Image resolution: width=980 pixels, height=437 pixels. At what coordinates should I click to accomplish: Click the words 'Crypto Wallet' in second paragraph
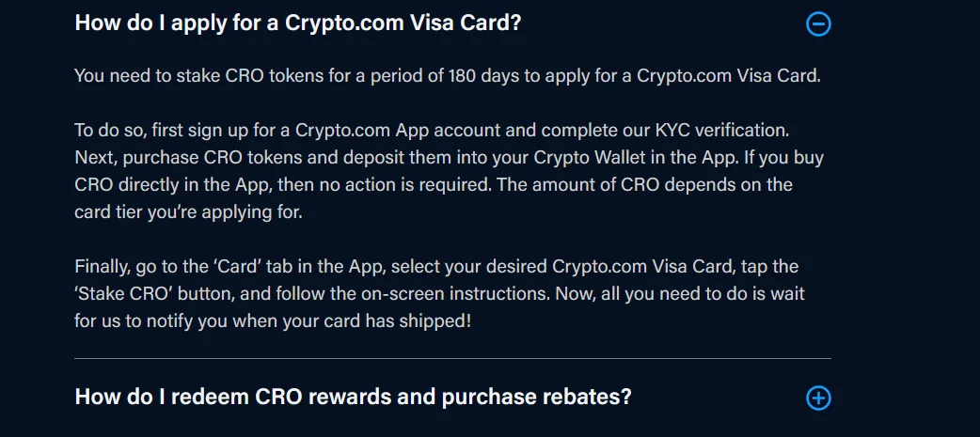click(588, 158)
